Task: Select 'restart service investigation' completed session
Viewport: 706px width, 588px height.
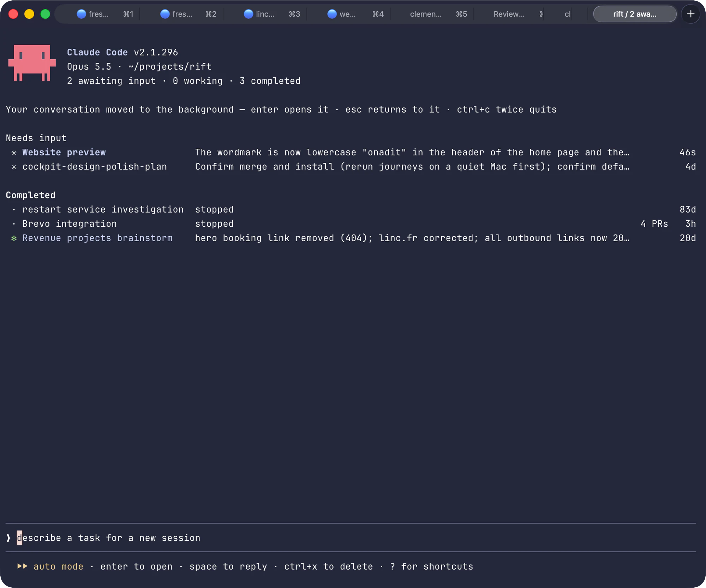Action: tap(351, 209)
